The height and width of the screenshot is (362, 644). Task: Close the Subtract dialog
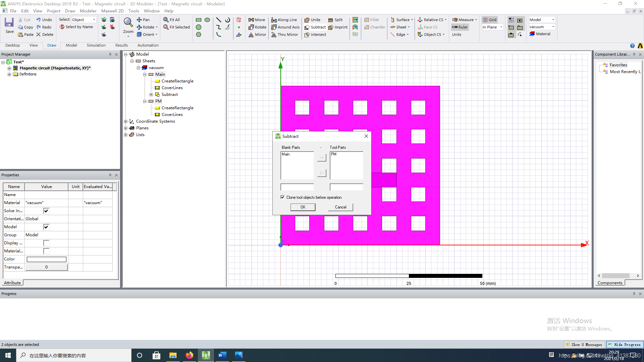pos(366,136)
